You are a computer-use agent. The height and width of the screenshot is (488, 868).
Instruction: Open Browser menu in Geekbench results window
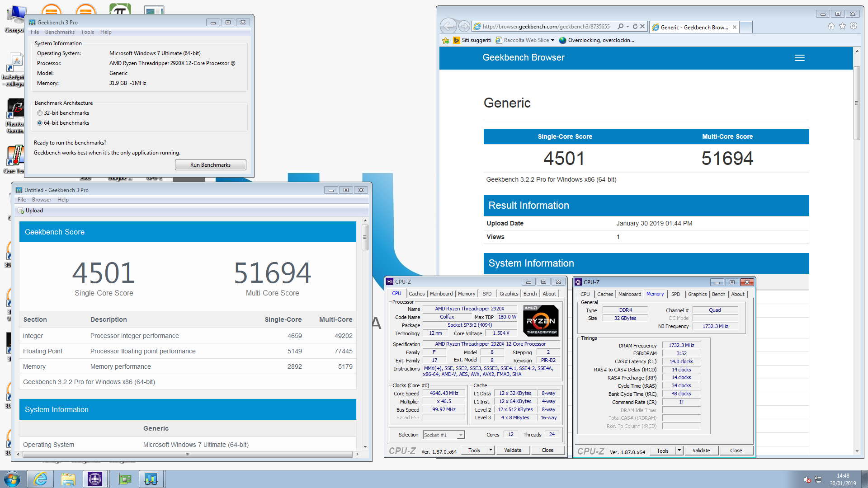tap(42, 200)
